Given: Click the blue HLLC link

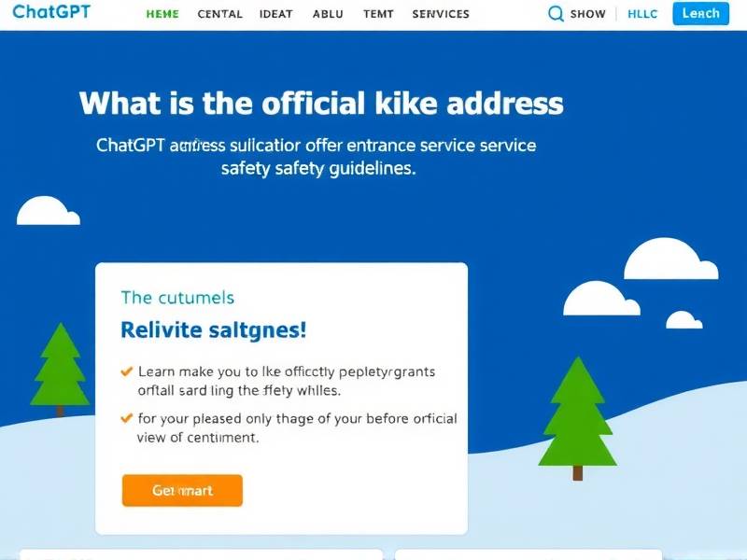Looking at the screenshot, I should coord(642,14).
